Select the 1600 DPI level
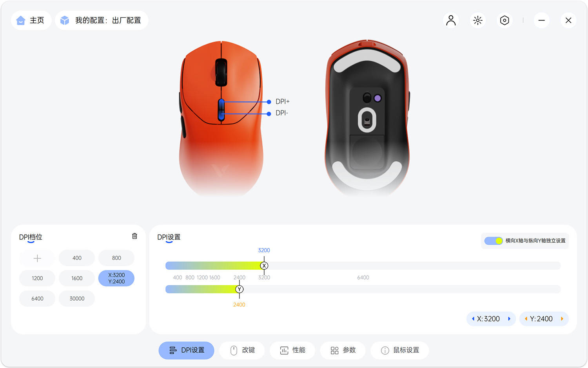 click(77, 278)
